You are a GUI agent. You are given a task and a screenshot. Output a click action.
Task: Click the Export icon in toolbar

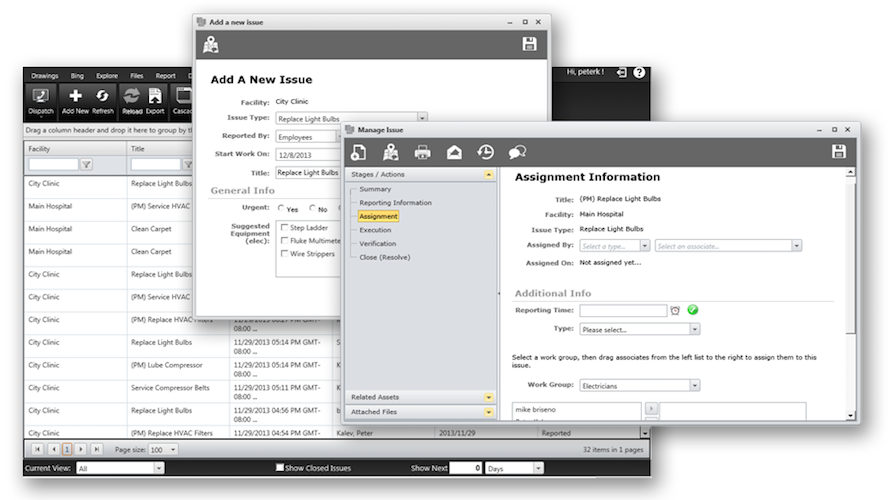click(155, 97)
